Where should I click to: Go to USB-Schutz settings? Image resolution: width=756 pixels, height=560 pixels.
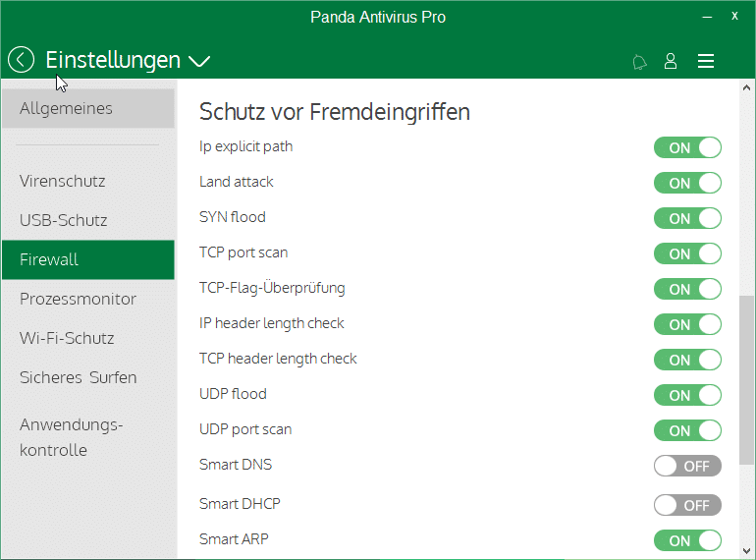pos(64,220)
